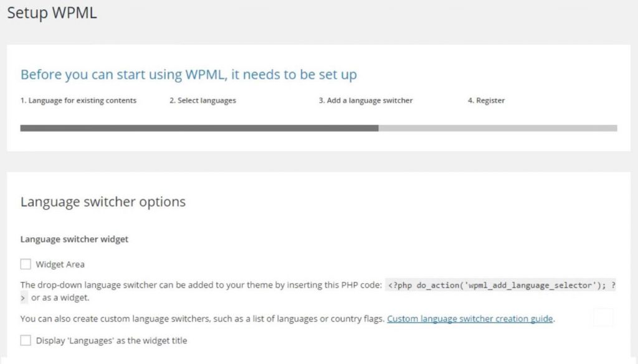
Task: Click the Language switcher options heading
Action: 102,202
